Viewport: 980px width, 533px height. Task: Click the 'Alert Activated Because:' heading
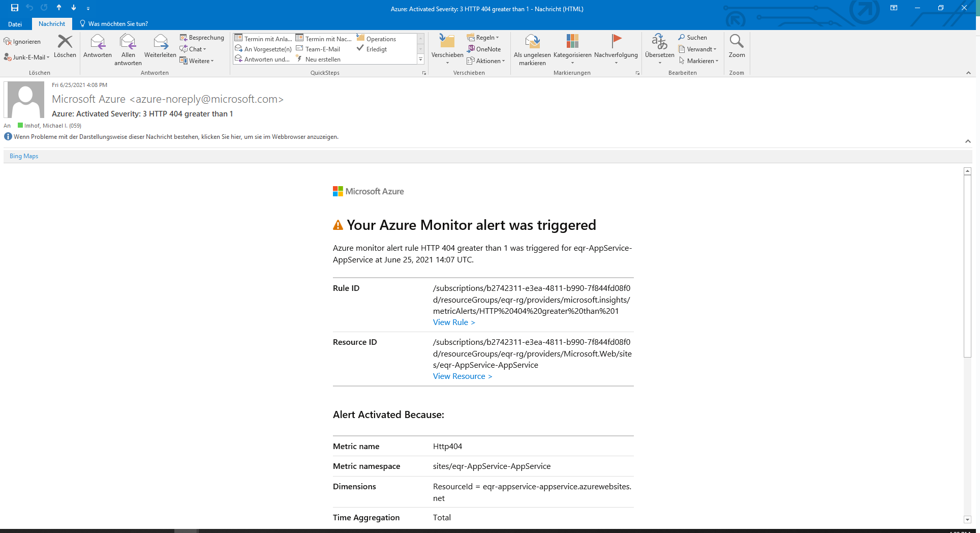tap(388, 414)
